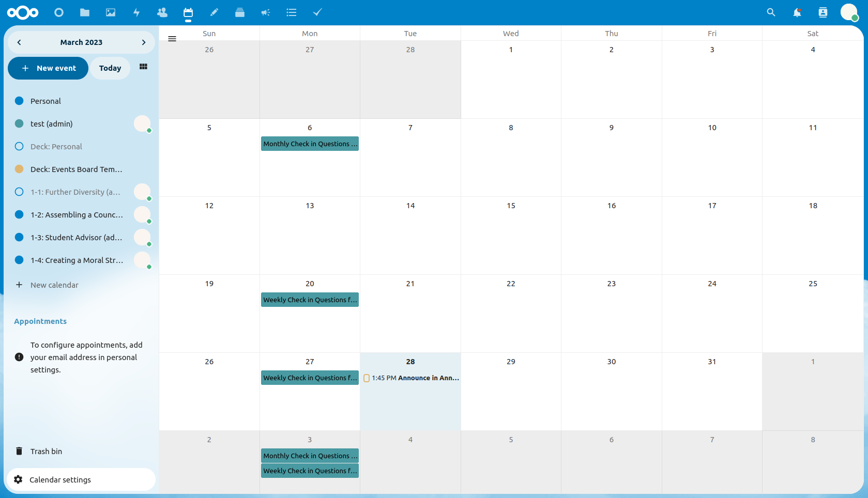Create a New event
The width and height of the screenshot is (868, 498).
click(x=48, y=68)
